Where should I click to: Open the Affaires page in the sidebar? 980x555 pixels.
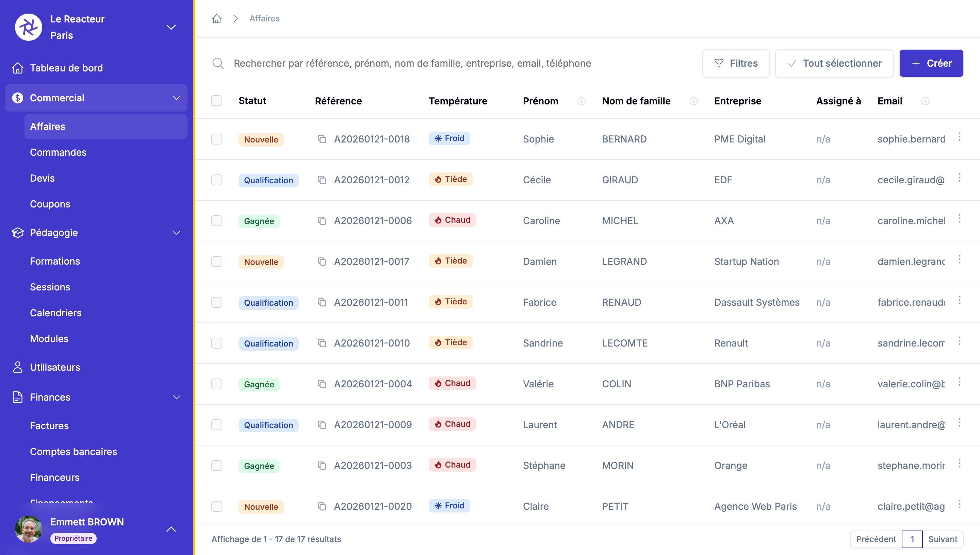point(47,126)
